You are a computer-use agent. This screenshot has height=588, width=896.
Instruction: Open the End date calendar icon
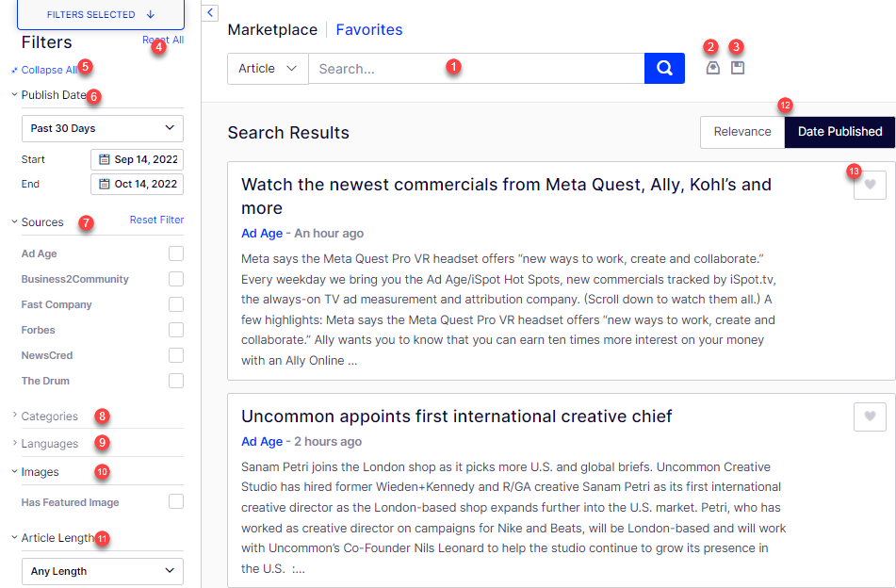104,184
